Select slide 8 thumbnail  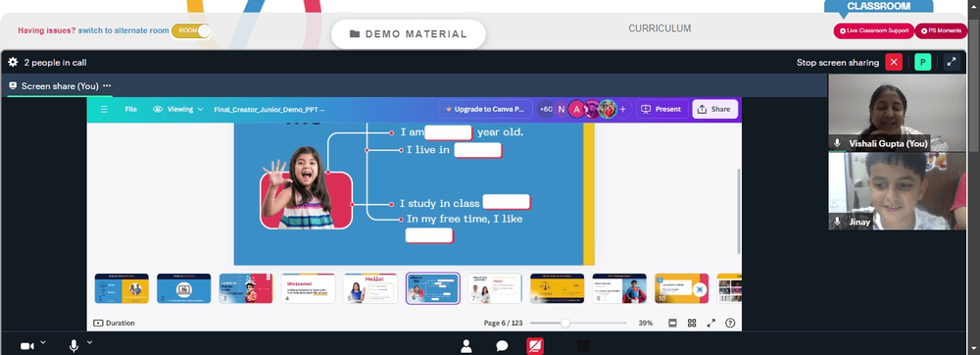tap(557, 288)
